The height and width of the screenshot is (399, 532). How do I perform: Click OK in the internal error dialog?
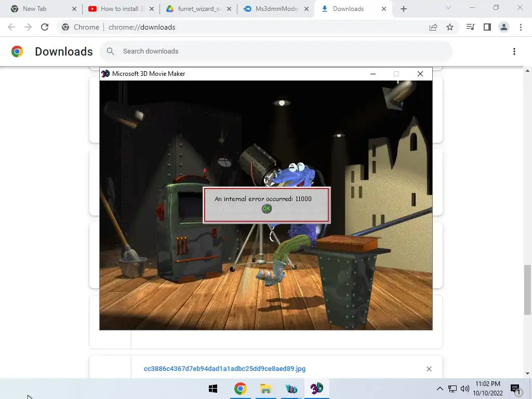tap(267, 209)
